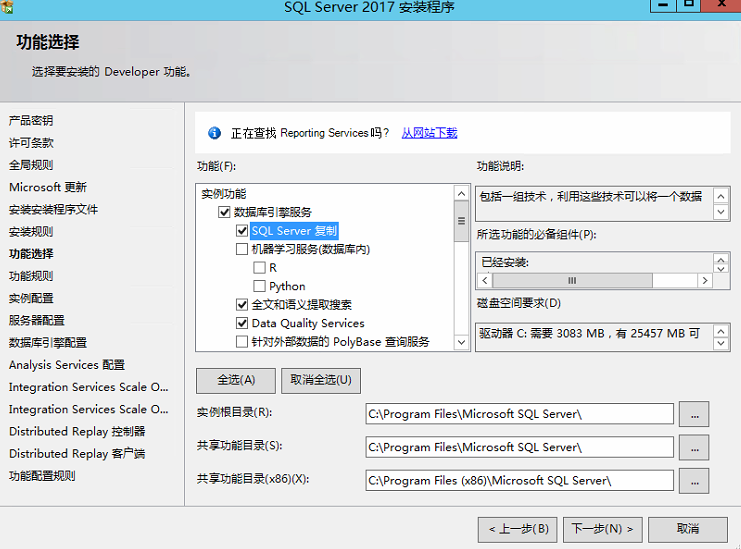The width and height of the screenshot is (741, 549).
Task: Select 服务器配置 step in sidebar
Action: (36, 320)
